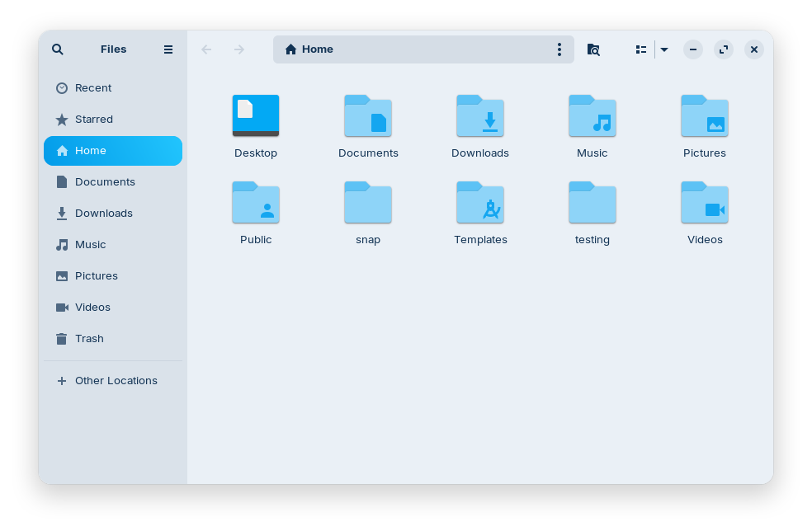Image resolution: width=812 pixels, height=531 pixels.
Task: Select the Public folder icon
Action: click(256, 202)
